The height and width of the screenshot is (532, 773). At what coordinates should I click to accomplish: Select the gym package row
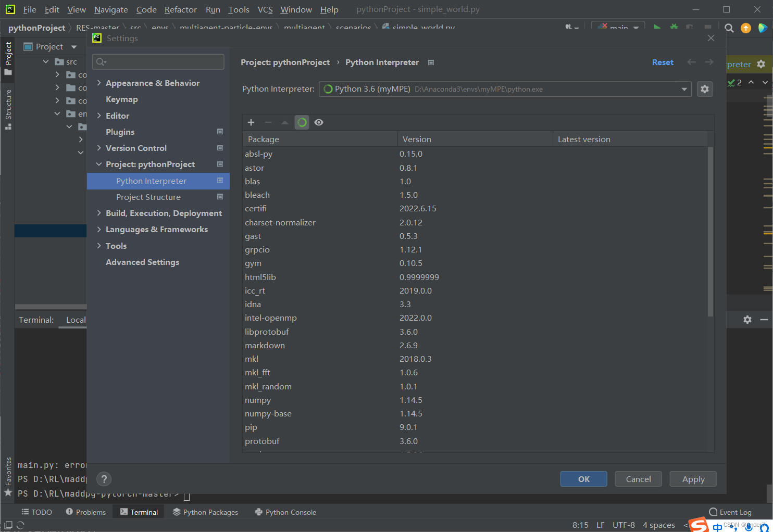point(475,263)
